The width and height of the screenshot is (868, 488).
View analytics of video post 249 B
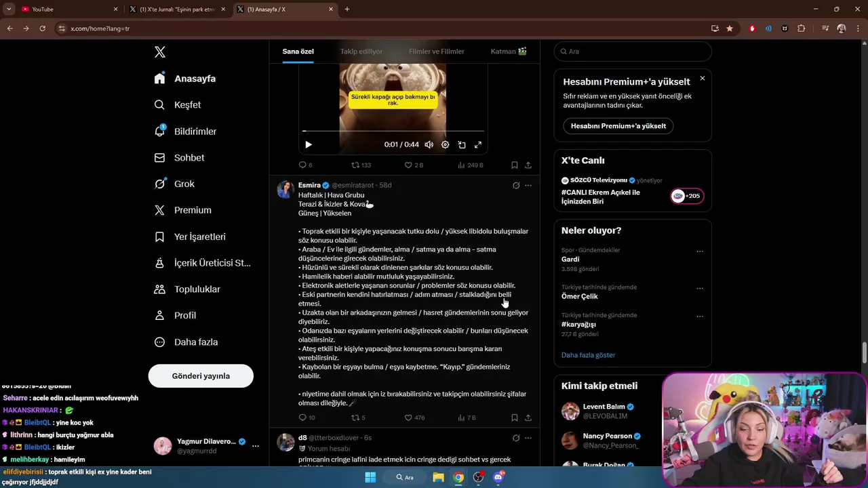click(471, 165)
